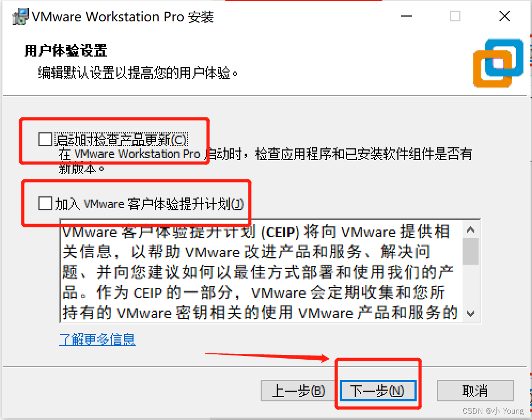The height and width of the screenshot is (420, 532).
Task: Click the disabled maximize window button
Action: point(455,16)
